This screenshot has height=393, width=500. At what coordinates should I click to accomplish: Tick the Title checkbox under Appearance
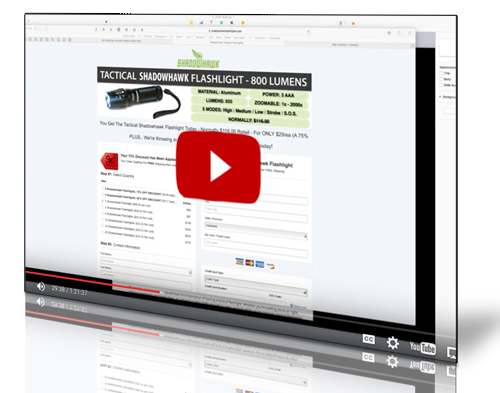click(x=441, y=73)
